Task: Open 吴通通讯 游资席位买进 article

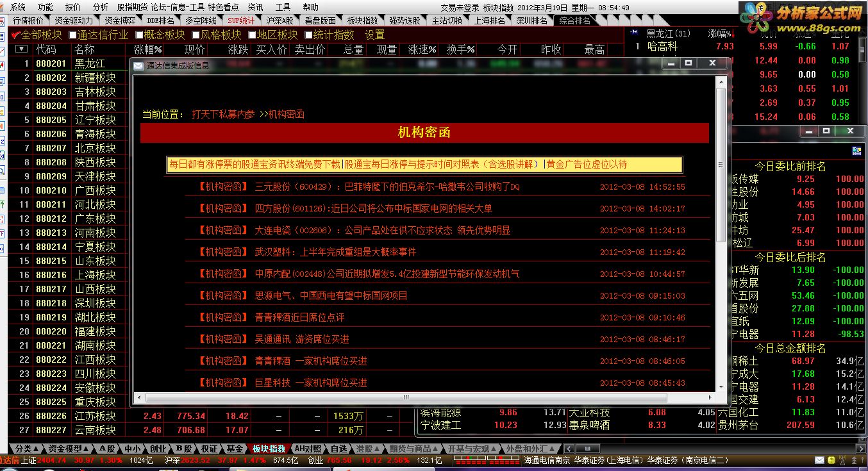Action: coord(302,340)
